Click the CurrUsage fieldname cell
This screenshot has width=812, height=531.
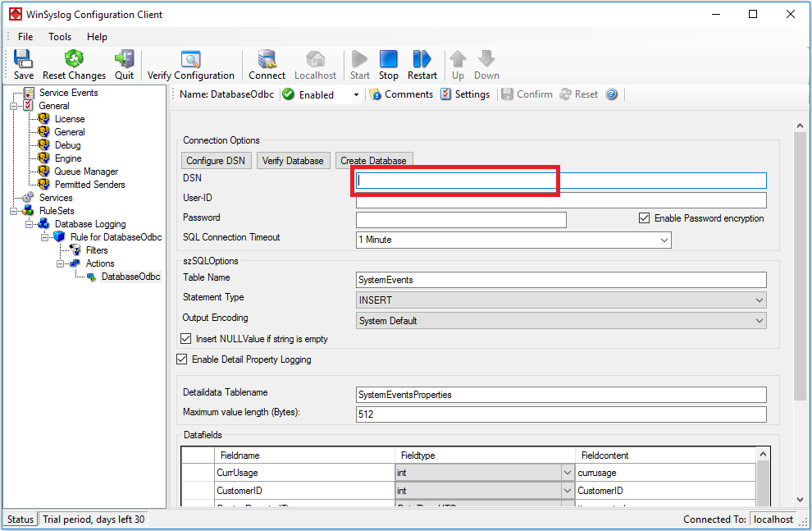click(x=304, y=473)
